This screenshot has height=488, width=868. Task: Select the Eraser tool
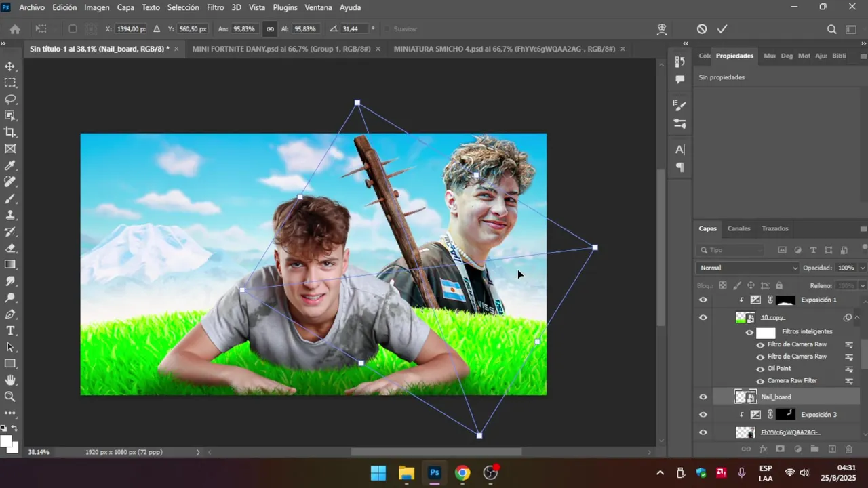[x=10, y=248]
